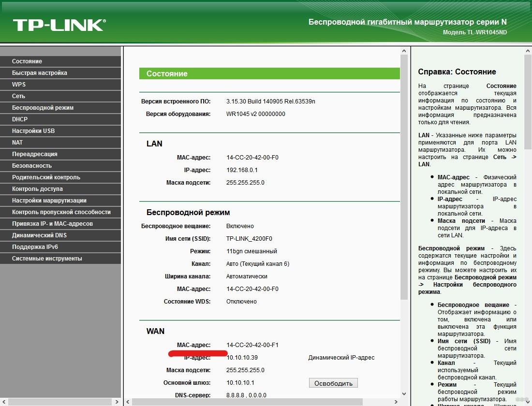Click the TP-LINK logo

pyautogui.click(x=59, y=25)
